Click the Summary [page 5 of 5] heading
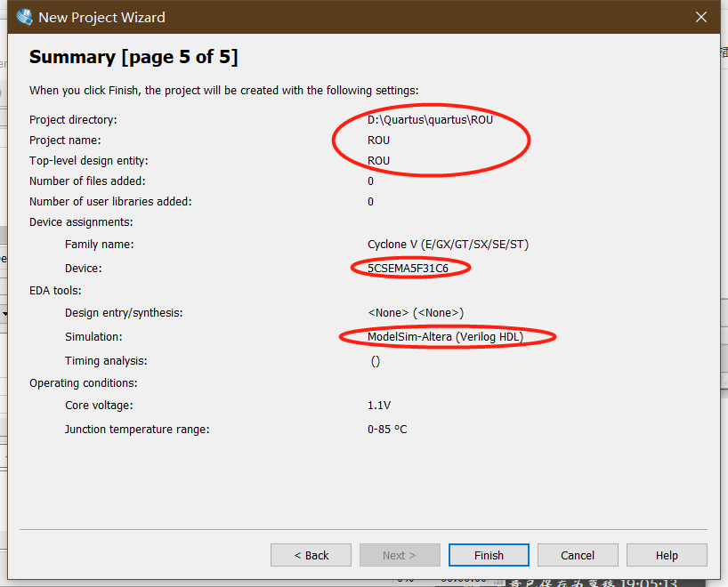The image size is (728, 587). pos(133,57)
